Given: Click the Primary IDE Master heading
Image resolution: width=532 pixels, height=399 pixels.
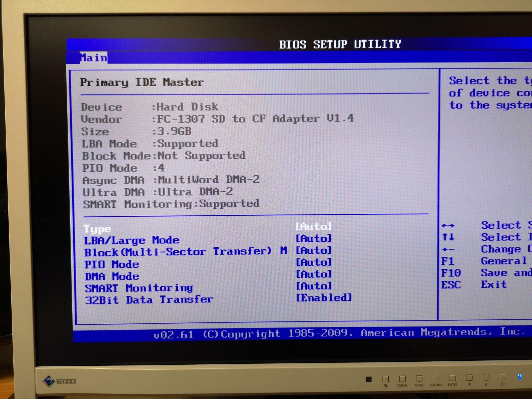Looking at the screenshot, I should [142, 82].
